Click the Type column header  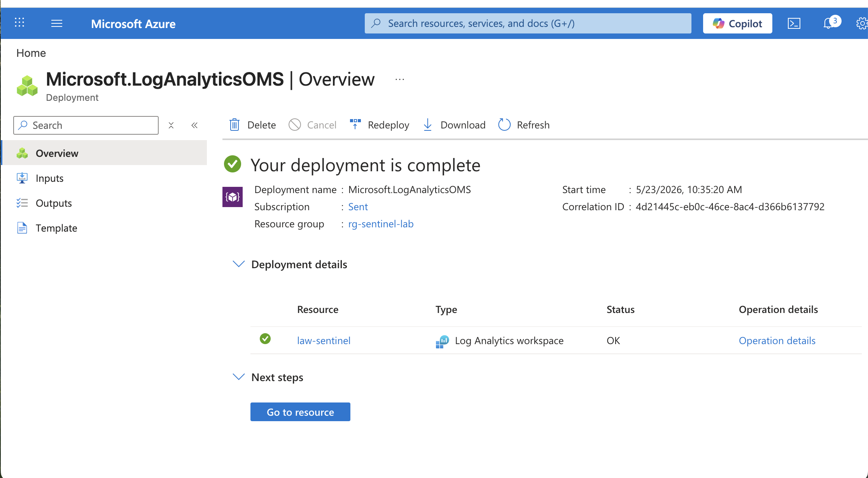click(x=446, y=309)
